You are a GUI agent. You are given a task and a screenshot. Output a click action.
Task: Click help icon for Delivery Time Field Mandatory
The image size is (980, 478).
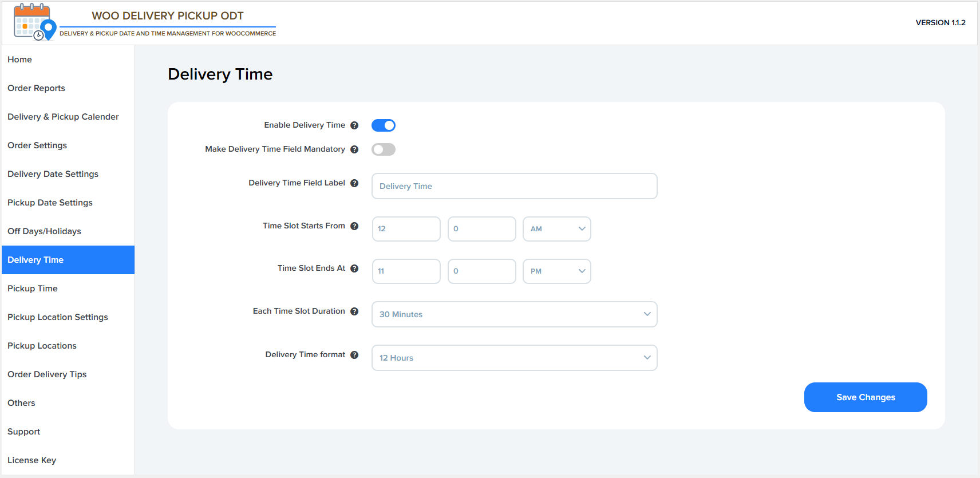click(x=354, y=149)
